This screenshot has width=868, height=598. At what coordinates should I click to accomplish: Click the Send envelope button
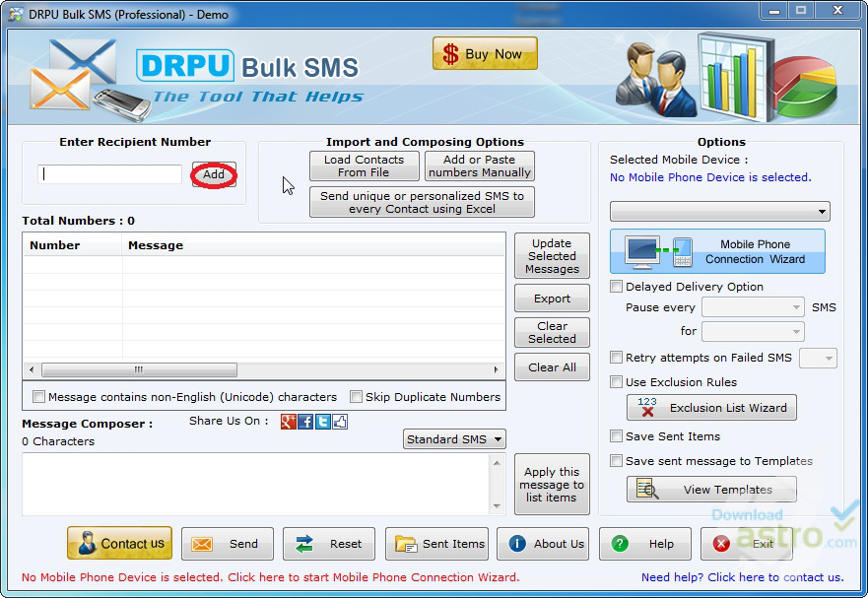click(x=228, y=544)
